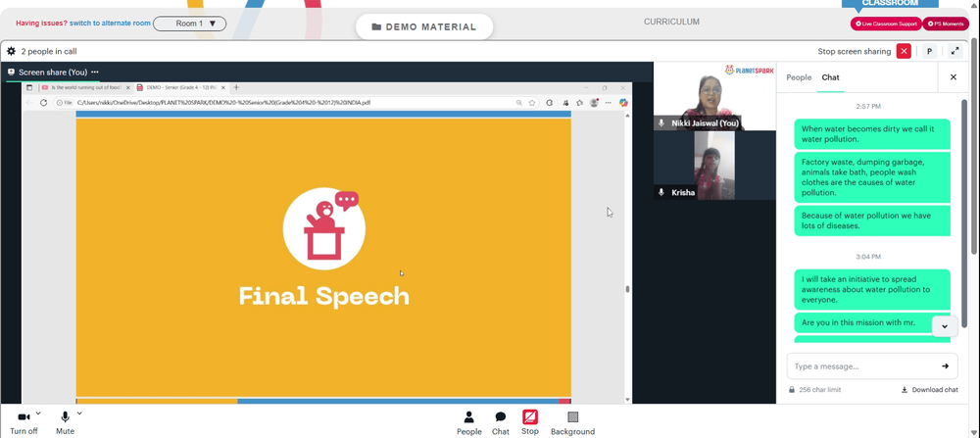Click the red stop screen sharing X

[x=904, y=51]
